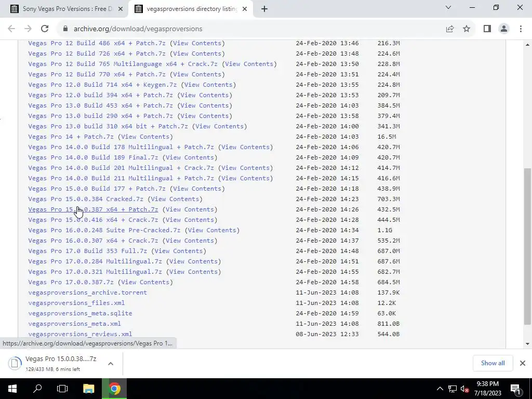Click the vertical scrollbar thumb
Image resolution: width=532 pixels, height=399 pixels.
click(527, 246)
